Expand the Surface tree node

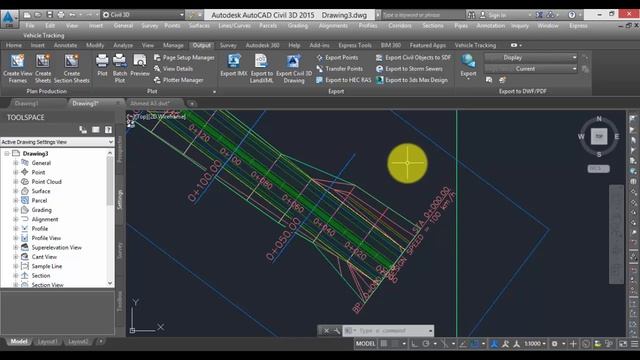(x=16, y=191)
